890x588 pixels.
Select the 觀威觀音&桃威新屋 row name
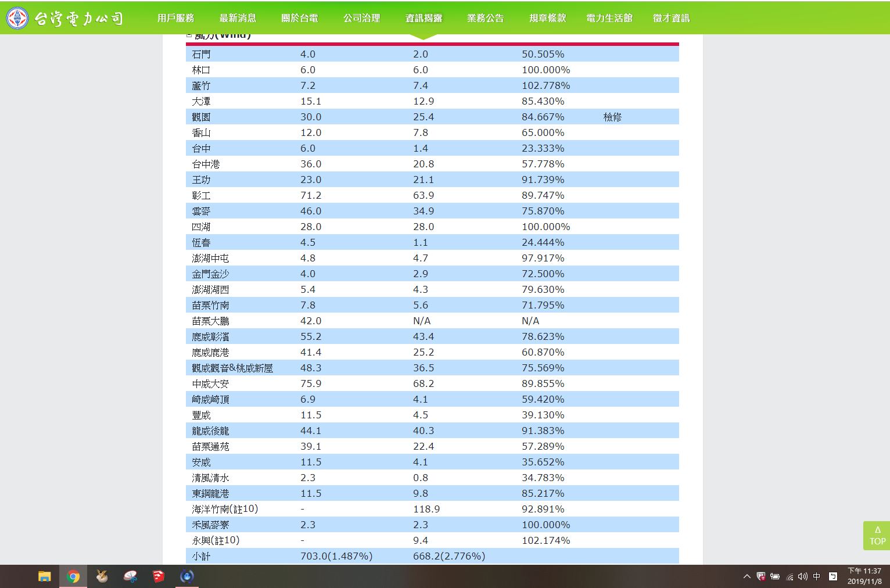[x=232, y=368]
